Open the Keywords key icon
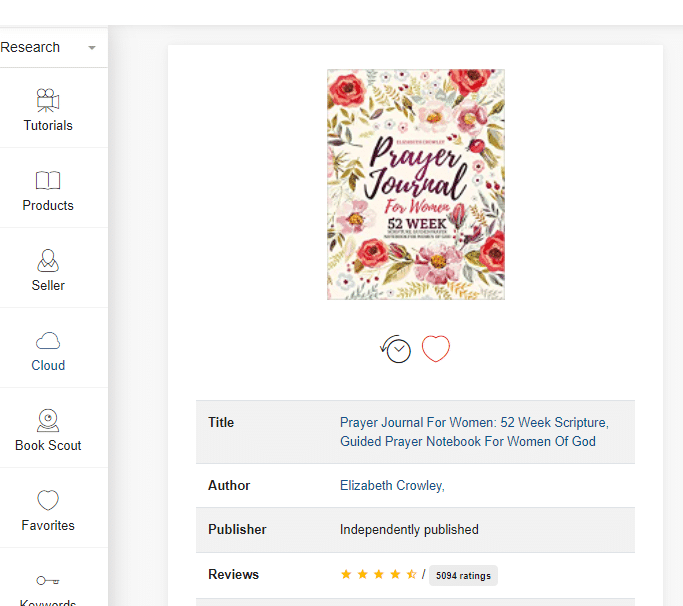 pos(48,580)
